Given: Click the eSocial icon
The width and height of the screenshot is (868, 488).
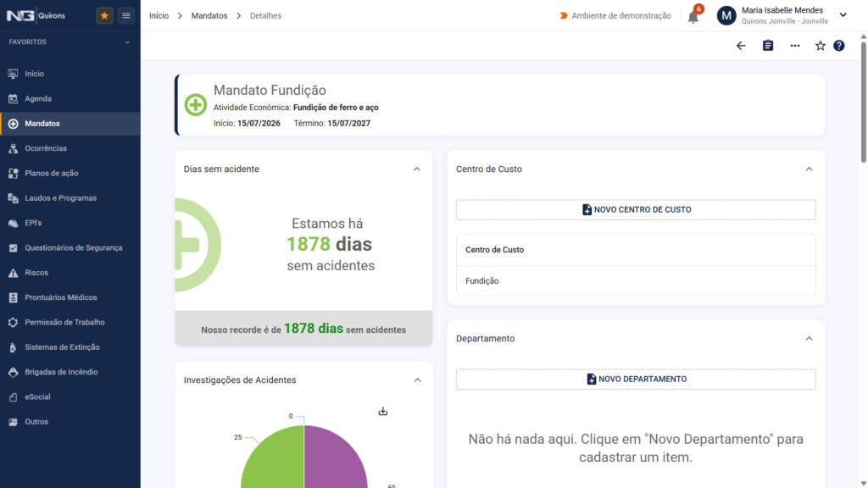Looking at the screenshot, I should coord(14,397).
